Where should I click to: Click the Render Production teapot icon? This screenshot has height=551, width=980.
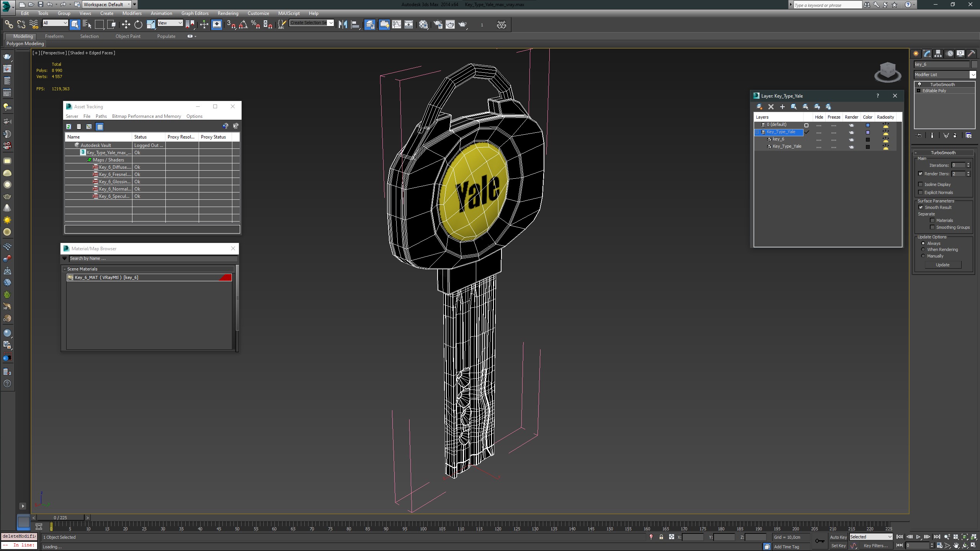pos(463,24)
